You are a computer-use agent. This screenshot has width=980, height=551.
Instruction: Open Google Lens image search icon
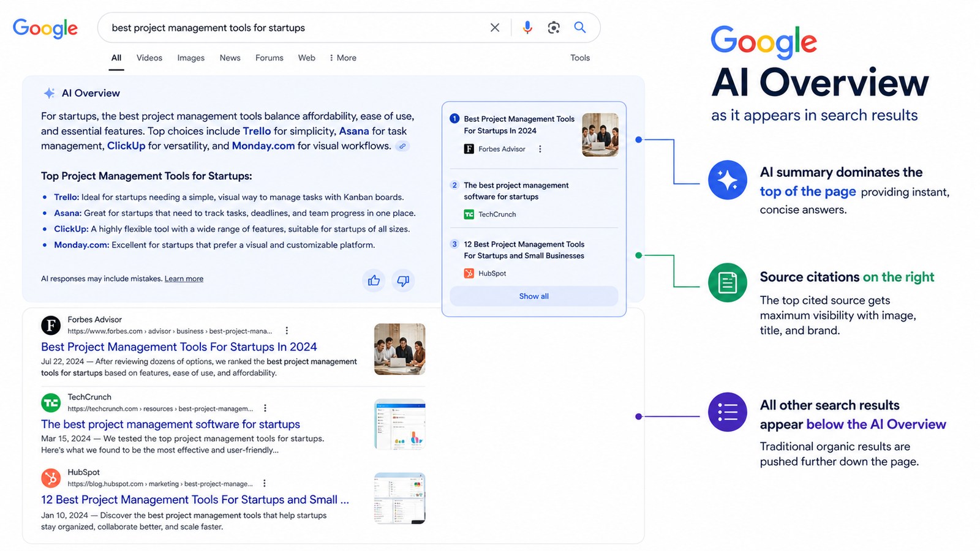pos(554,28)
